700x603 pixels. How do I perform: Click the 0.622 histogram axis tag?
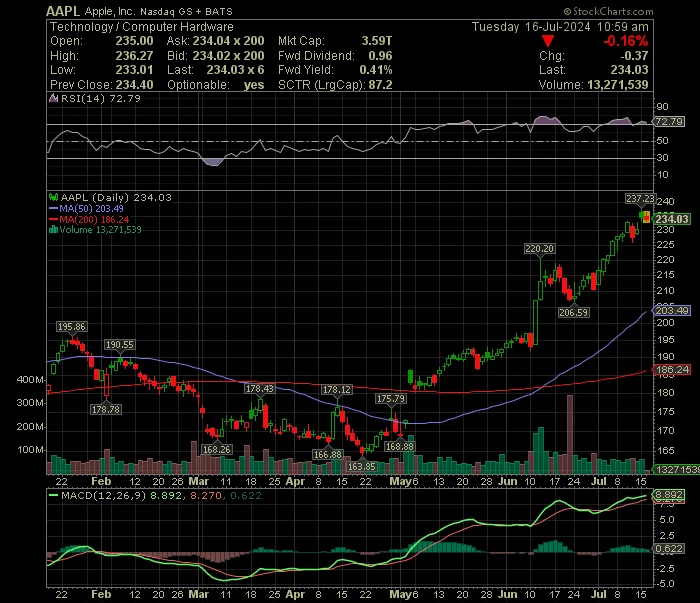pyautogui.click(x=668, y=549)
